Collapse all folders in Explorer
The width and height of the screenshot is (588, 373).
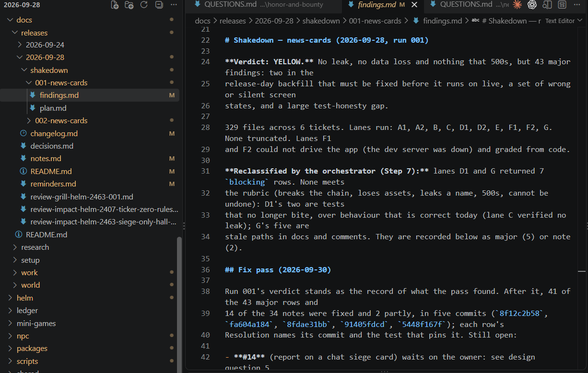coord(159,5)
